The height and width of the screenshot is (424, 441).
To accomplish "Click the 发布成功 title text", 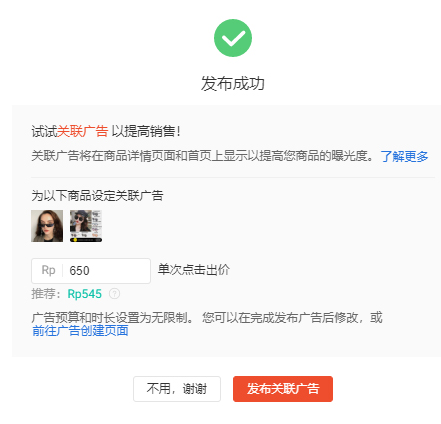I will [x=233, y=83].
